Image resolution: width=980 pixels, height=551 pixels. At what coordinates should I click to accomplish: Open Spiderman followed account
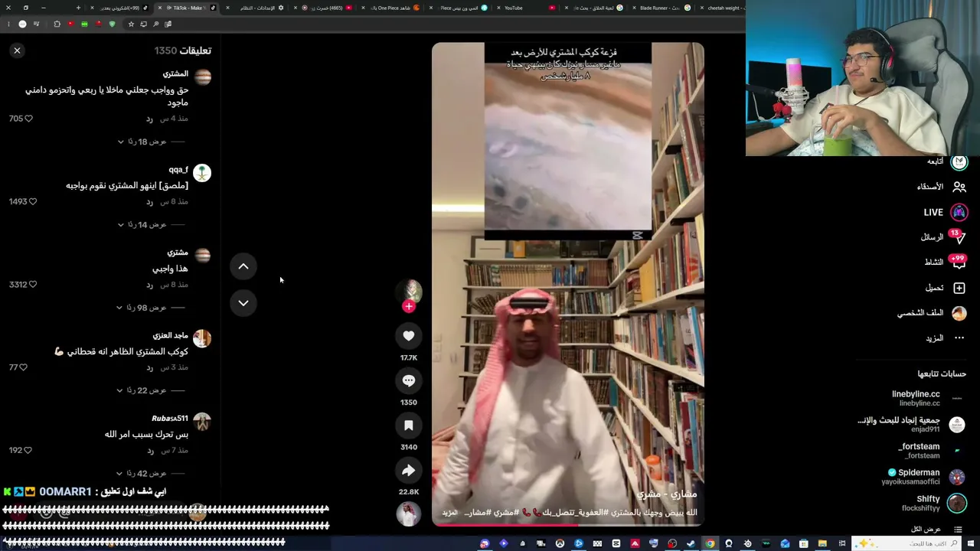(923, 477)
